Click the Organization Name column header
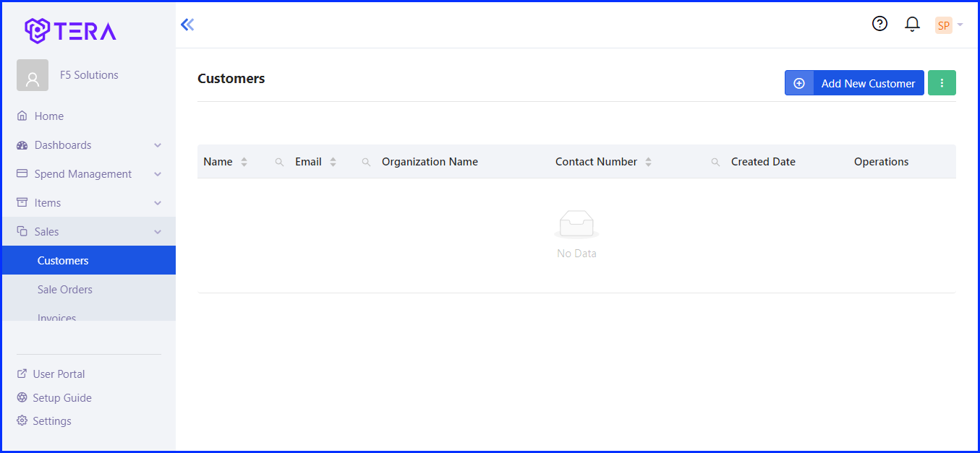The image size is (980, 453). click(430, 162)
